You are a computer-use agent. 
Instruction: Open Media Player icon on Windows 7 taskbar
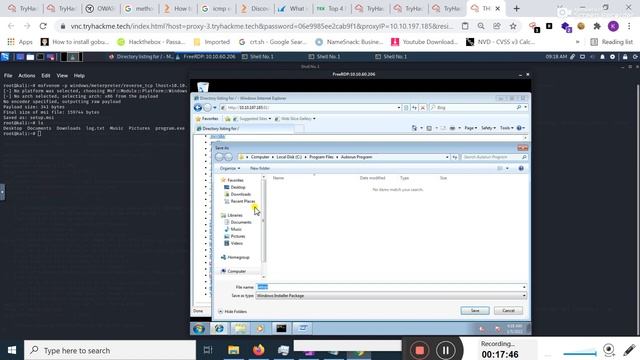(260, 329)
